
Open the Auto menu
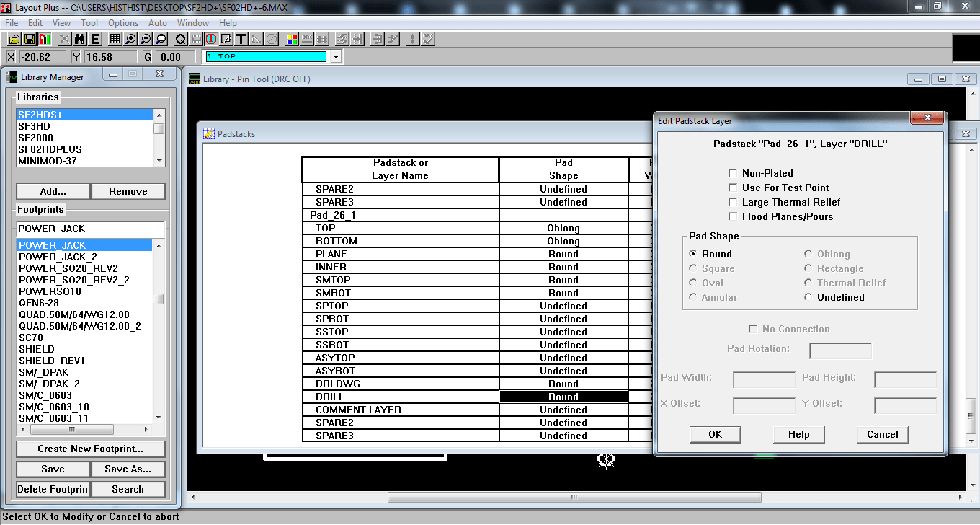tap(157, 22)
